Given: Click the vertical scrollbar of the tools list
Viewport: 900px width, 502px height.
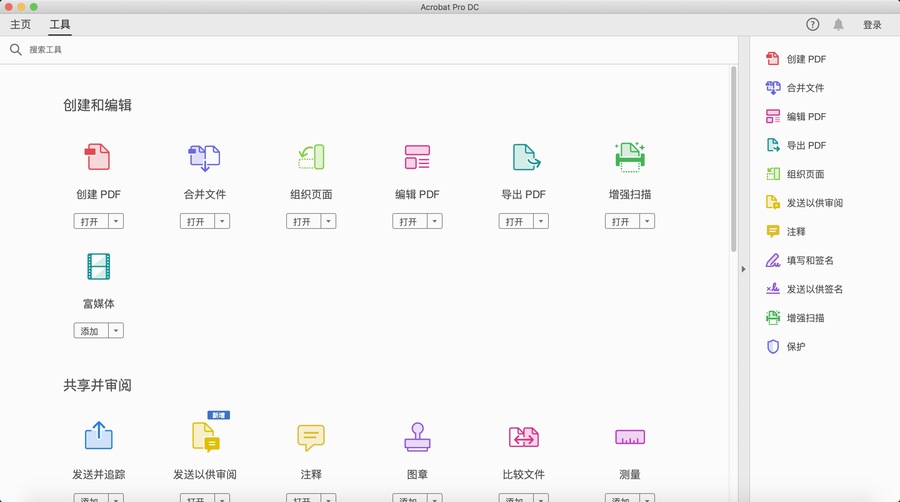Looking at the screenshot, I should click(734, 159).
